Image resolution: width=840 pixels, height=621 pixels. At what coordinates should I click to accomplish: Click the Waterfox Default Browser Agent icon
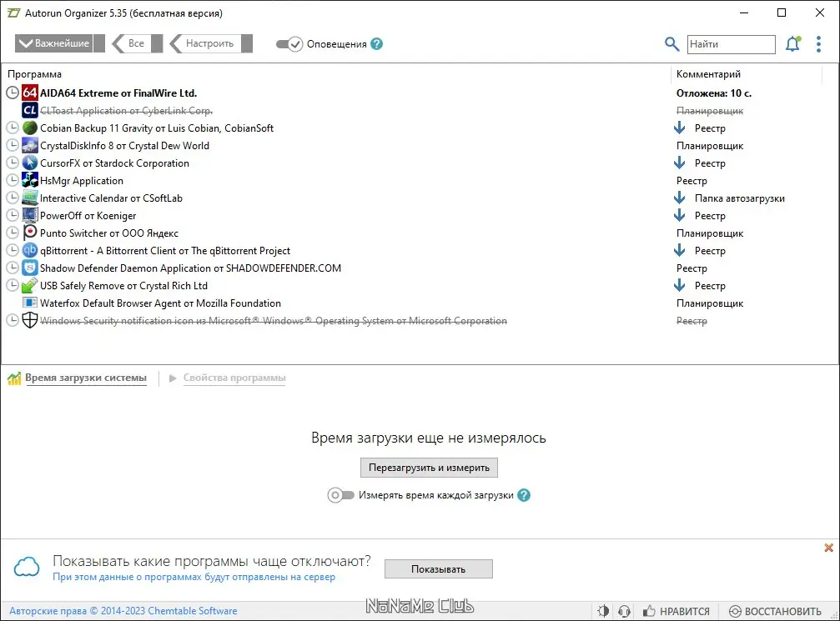click(x=29, y=303)
